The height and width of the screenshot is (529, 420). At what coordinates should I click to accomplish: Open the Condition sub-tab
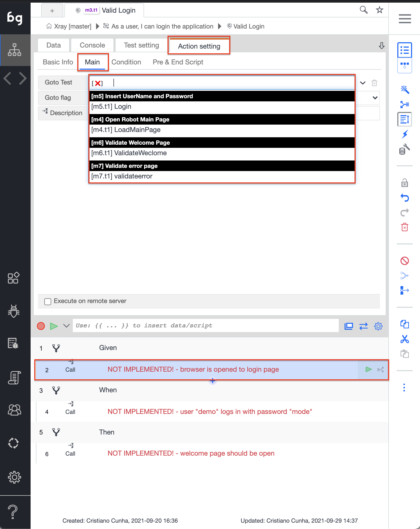click(x=126, y=62)
